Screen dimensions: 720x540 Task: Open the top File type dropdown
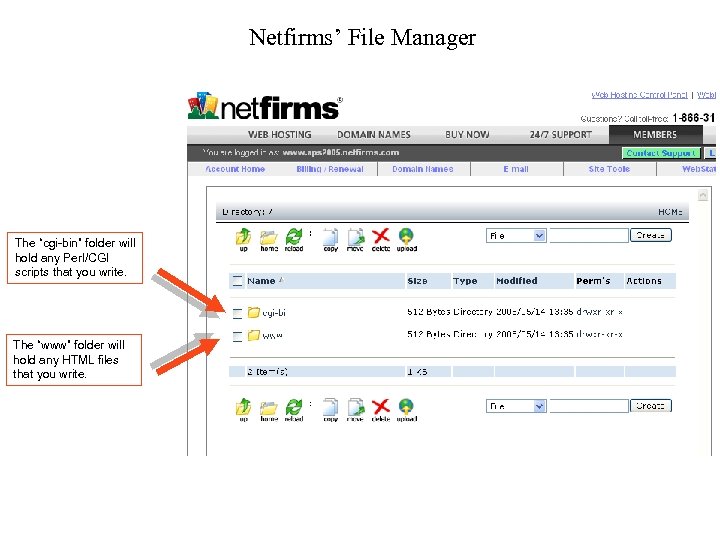(x=516, y=236)
